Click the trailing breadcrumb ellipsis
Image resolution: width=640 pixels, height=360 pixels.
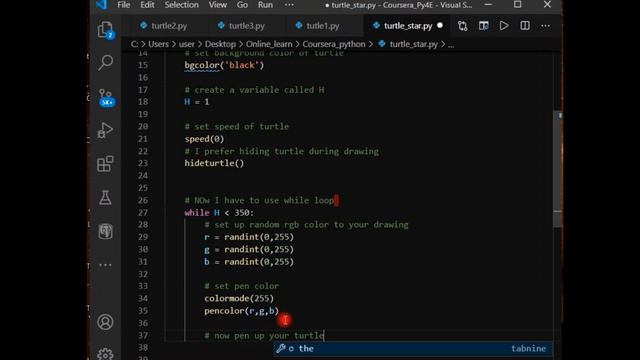451,45
